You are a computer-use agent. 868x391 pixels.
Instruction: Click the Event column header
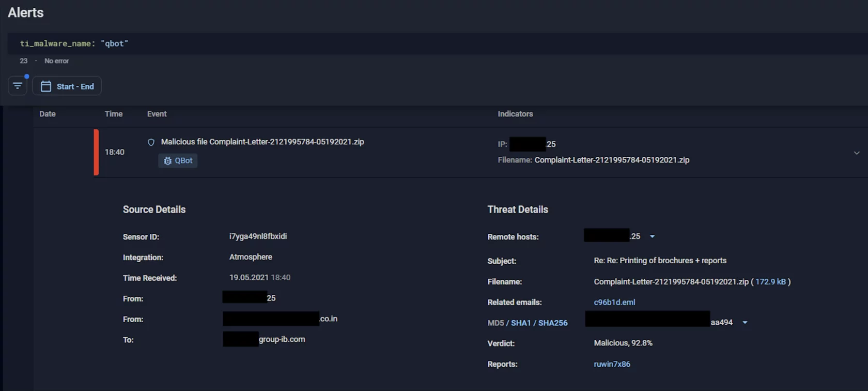click(x=157, y=114)
